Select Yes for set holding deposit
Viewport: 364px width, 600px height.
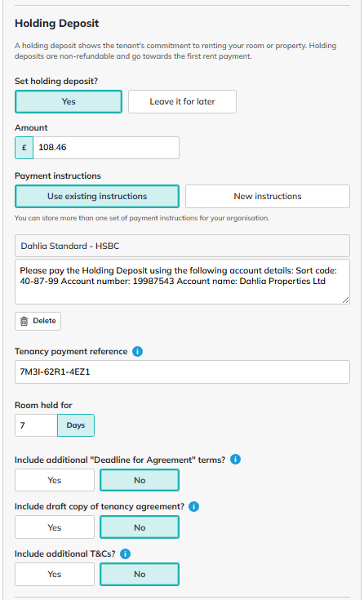[69, 102]
